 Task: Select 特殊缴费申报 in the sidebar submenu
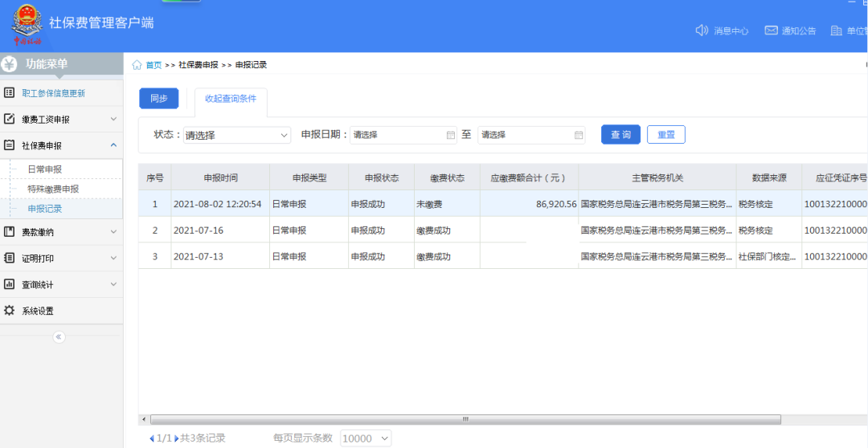(x=53, y=189)
